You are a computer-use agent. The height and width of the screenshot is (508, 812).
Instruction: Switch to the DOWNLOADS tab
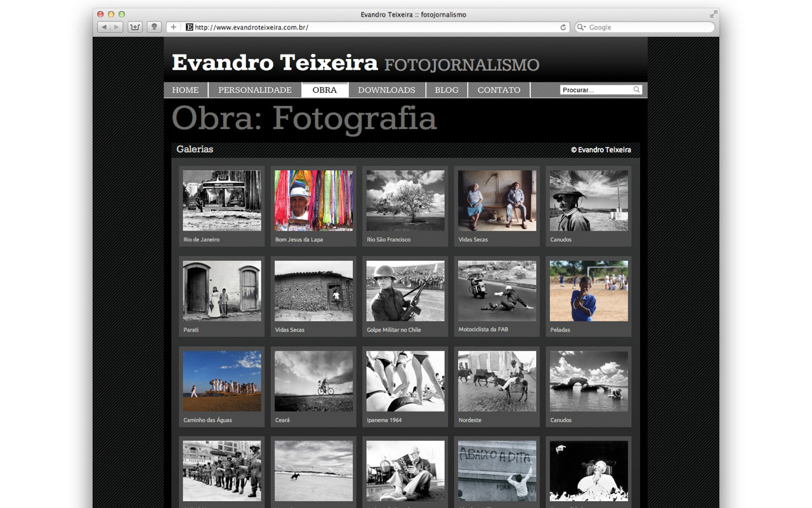(x=386, y=90)
